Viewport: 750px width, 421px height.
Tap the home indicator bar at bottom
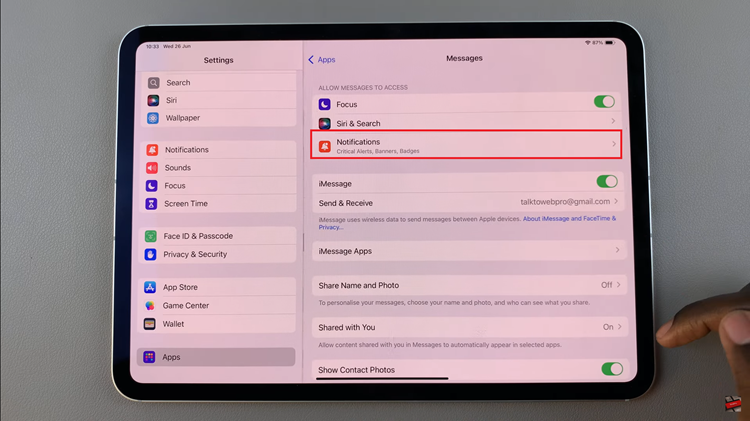click(382, 378)
